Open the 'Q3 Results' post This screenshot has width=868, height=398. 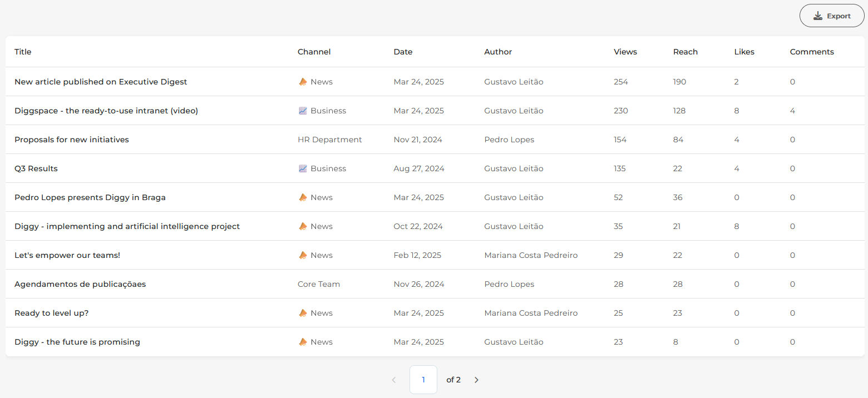point(36,168)
